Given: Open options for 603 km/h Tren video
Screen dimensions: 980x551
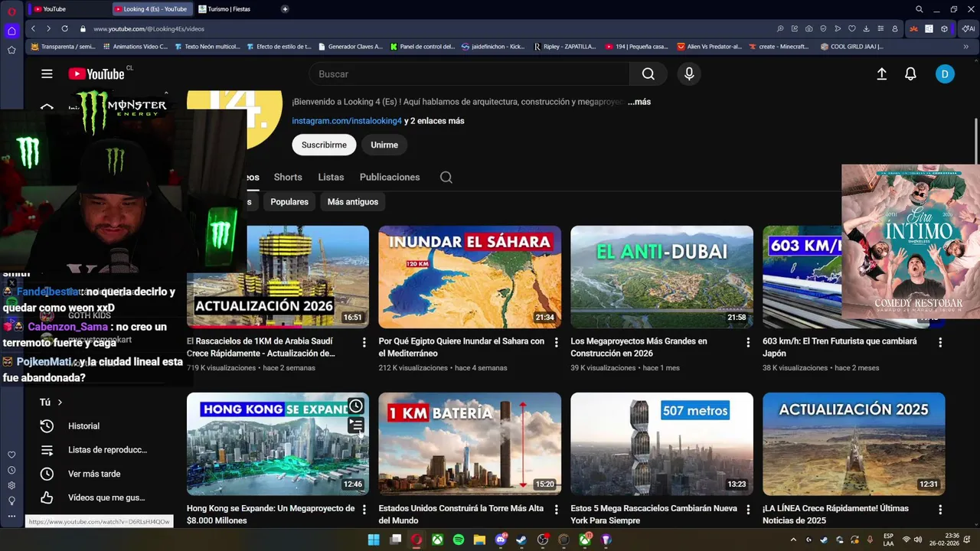Looking at the screenshot, I should pos(940,342).
